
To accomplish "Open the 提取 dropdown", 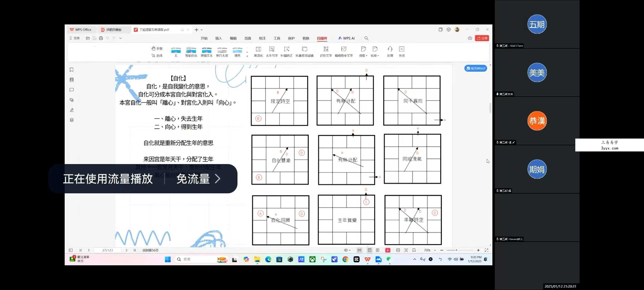I will tap(363, 52).
